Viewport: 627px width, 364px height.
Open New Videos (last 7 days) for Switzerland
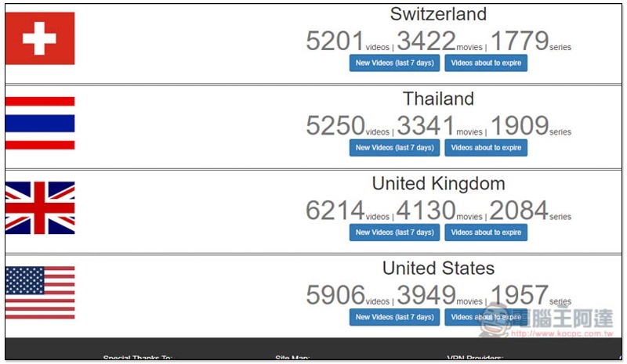[394, 63]
